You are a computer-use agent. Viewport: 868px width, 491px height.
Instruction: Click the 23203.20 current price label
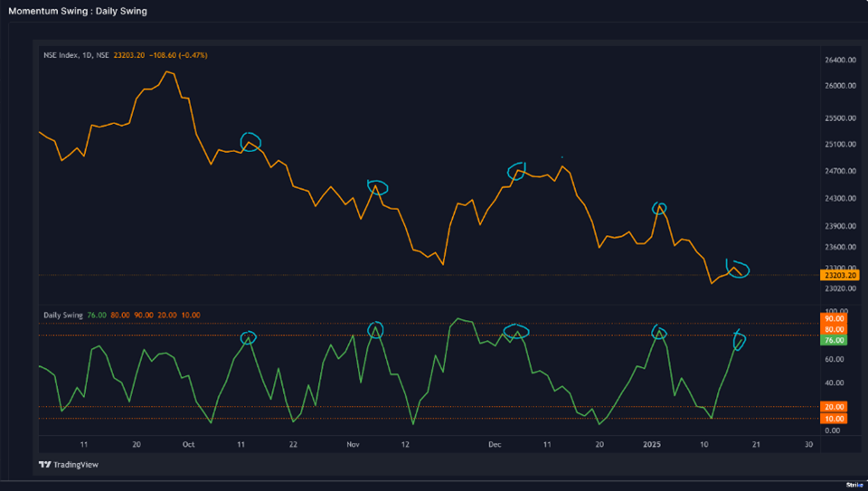[x=834, y=275]
